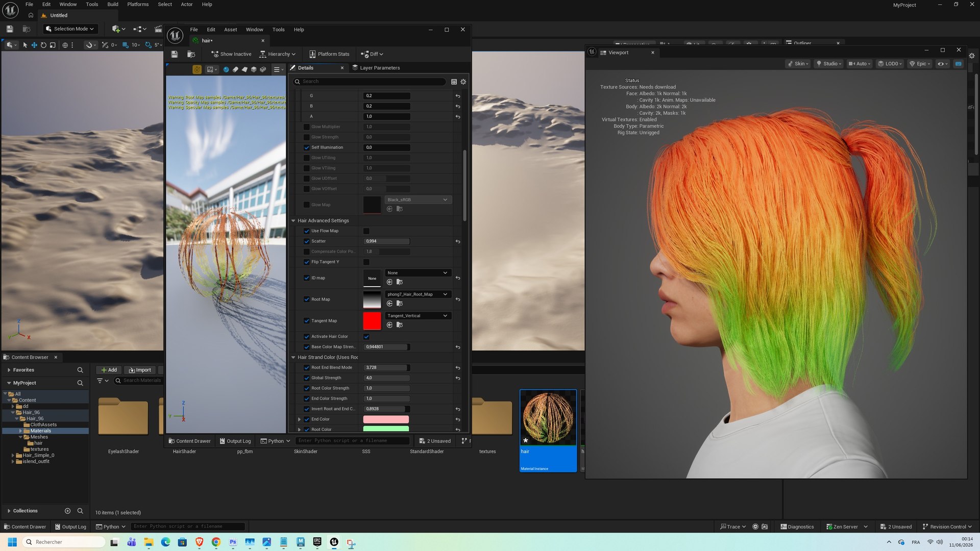
Task: Open Unreal Engine from the Windows taskbar
Action: 334,542
